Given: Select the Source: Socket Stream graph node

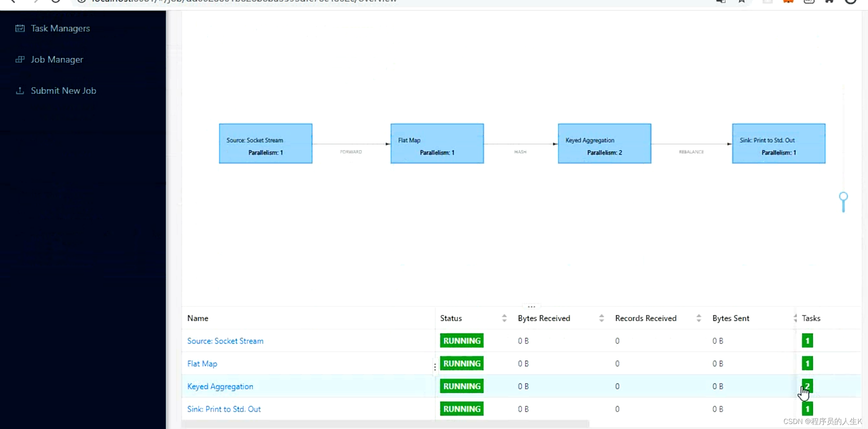Looking at the screenshot, I should click(266, 144).
